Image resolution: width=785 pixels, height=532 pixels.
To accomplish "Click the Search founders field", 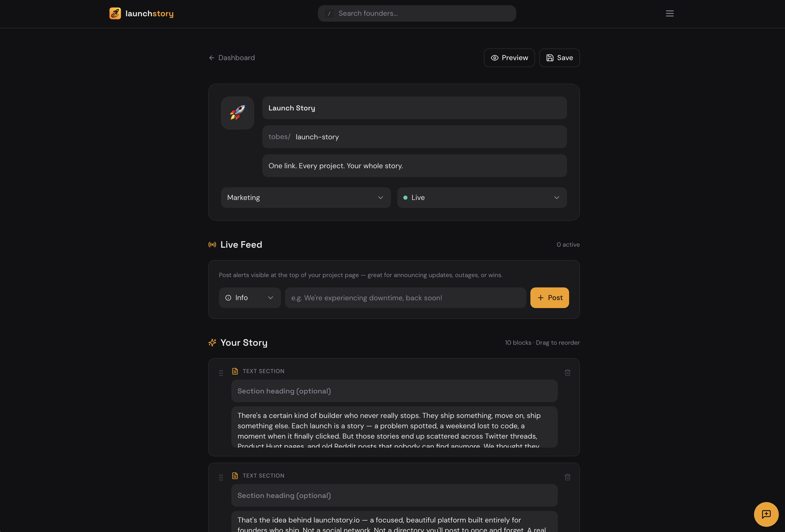I will click(417, 13).
